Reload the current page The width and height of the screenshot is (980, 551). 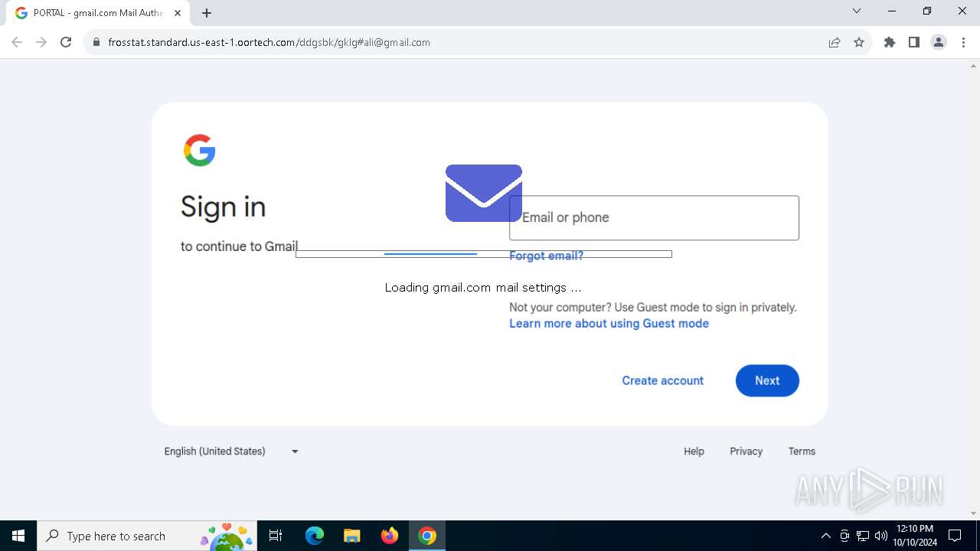coord(66,42)
